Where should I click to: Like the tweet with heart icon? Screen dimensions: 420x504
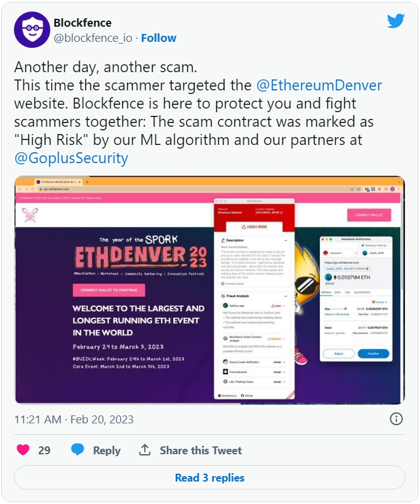tap(23, 450)
